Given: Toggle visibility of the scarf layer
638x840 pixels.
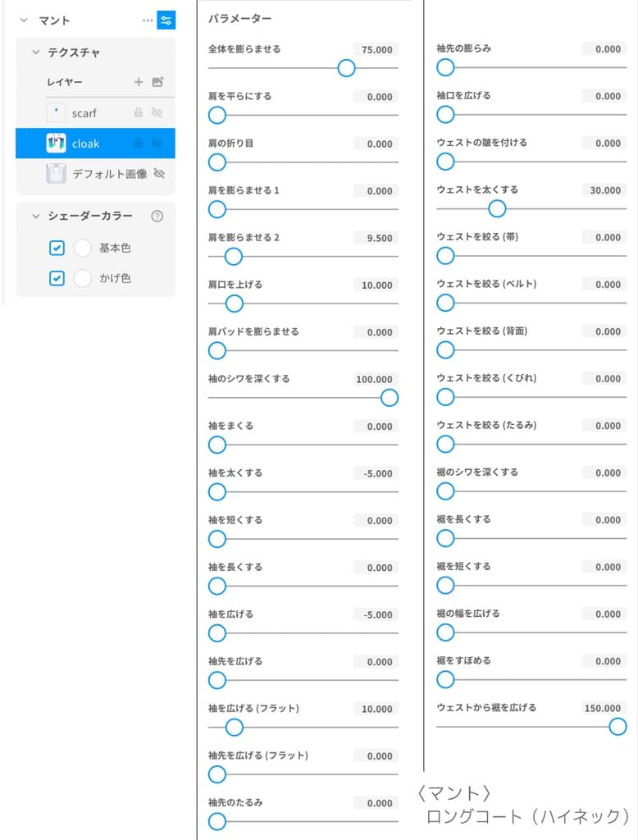Looking at the screenshot, I should coord(157,112).
